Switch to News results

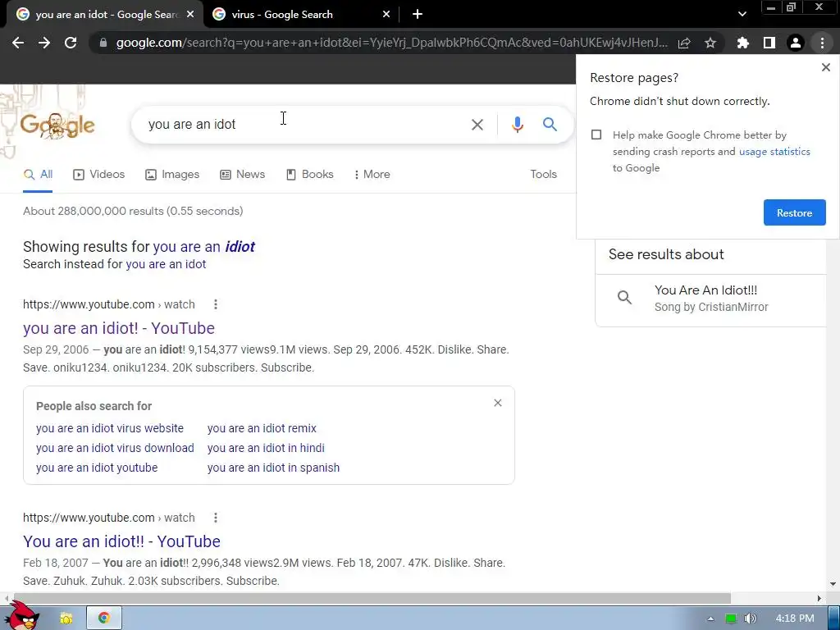[243, 174]
